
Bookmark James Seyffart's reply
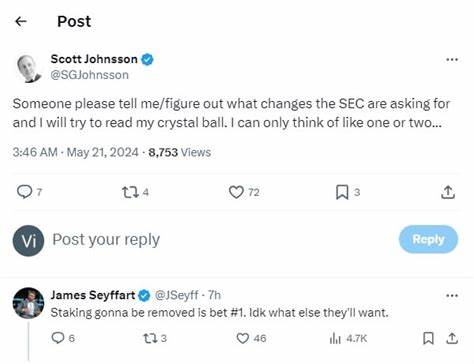click(x=428, y=338)
